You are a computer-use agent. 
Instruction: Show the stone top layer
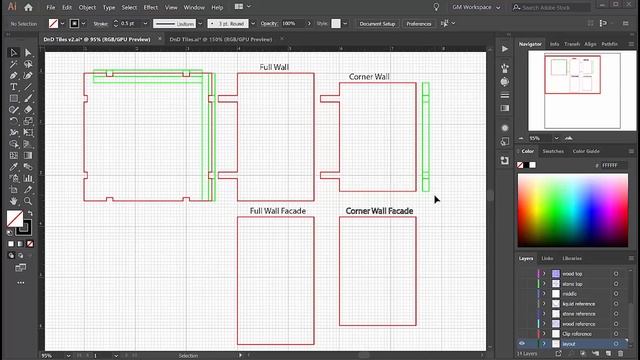(x=522, y=284)
